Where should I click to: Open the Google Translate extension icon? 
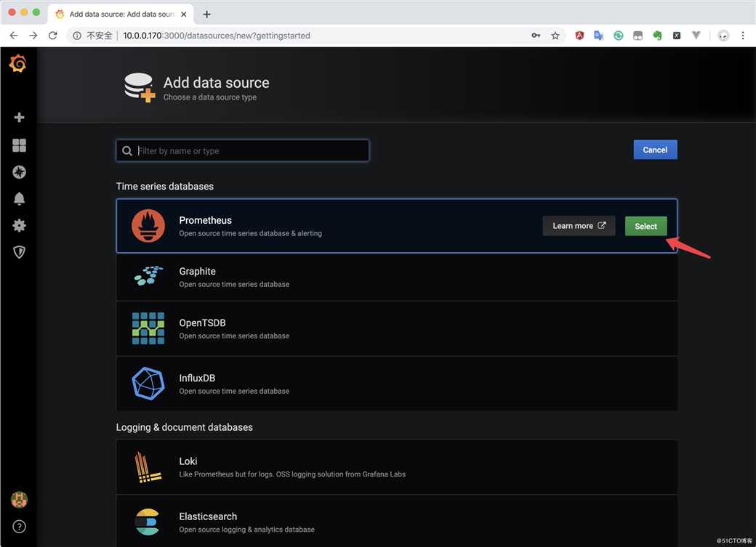599,35
